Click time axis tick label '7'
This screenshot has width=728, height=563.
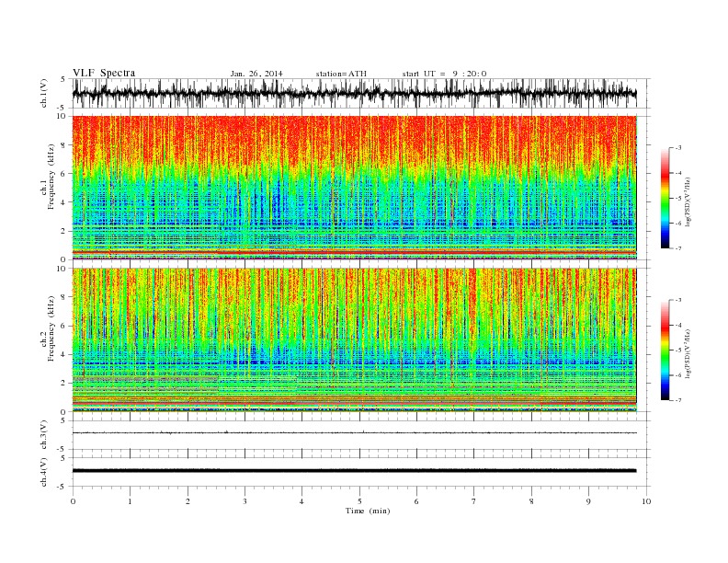pos(474,501)
